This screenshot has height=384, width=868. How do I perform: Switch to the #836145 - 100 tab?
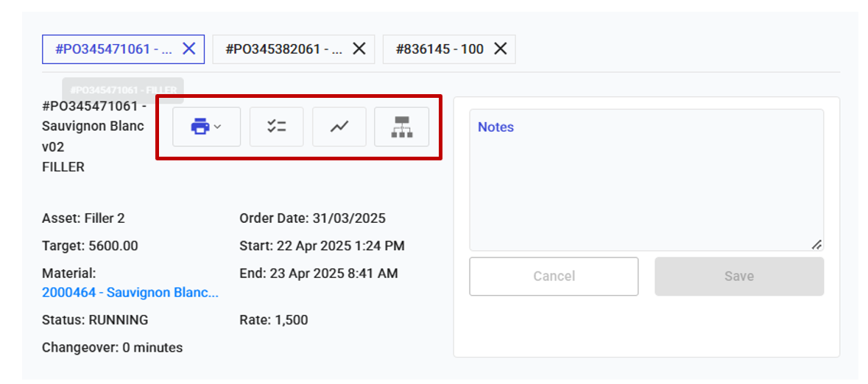click(440, 49)
